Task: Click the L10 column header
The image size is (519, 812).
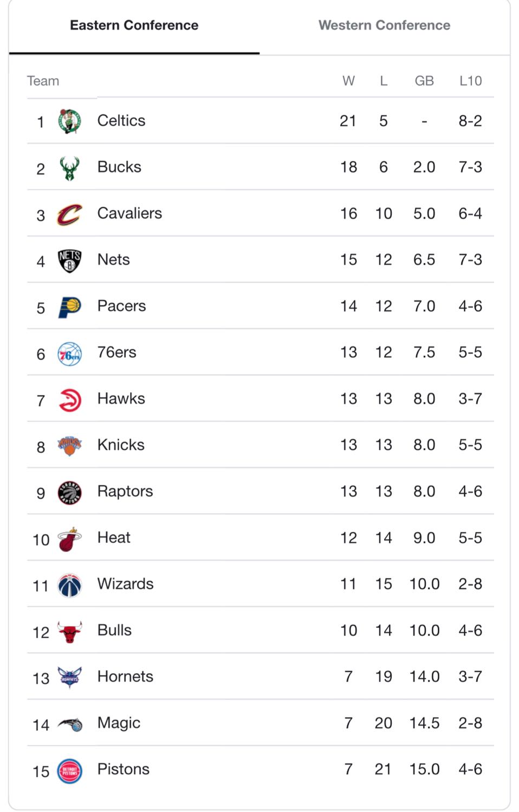Action: (x=470, y=81)
